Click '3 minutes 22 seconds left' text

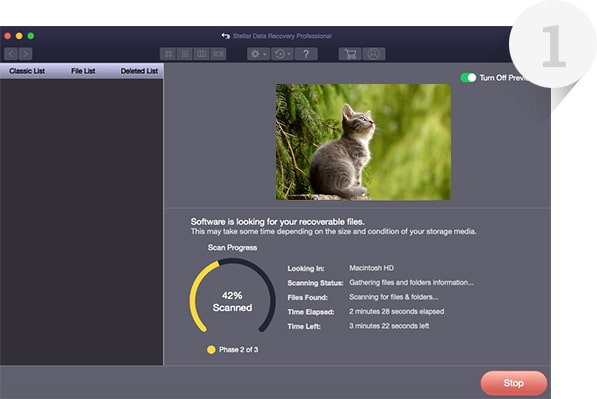coord(389,326)
